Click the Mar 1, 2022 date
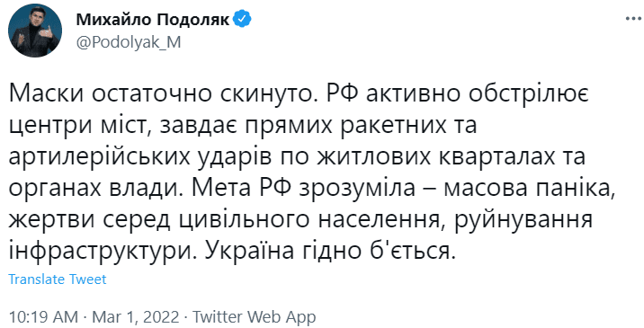The image size is (644, 328). [x=136, y=317]
